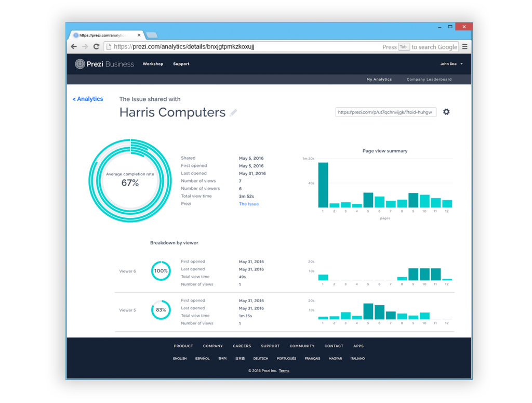532x403 pixels.
Task: Maximize the browser window
Action: click(x=450, y=27)
